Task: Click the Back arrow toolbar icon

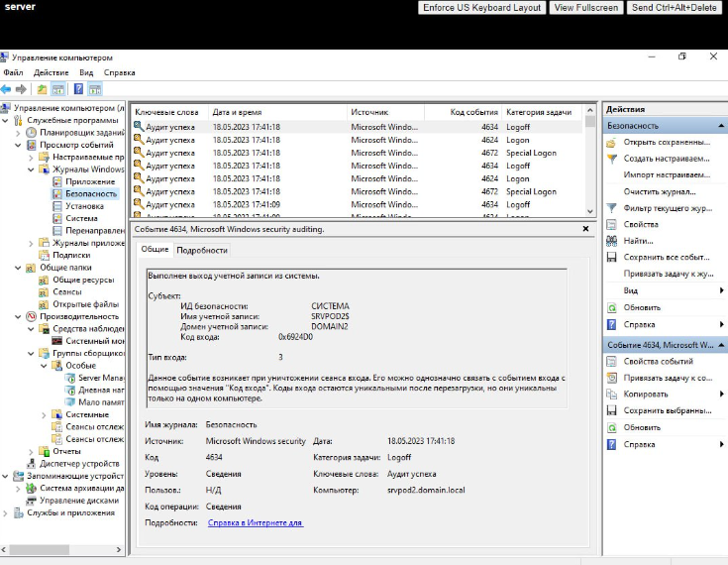Action: [6, 89]
